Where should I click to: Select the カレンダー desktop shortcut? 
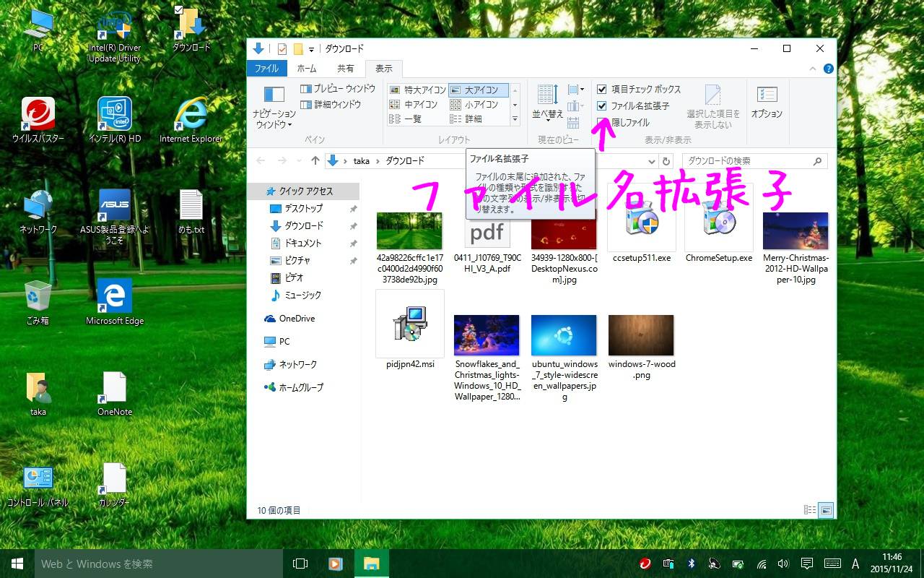(115, 486)
